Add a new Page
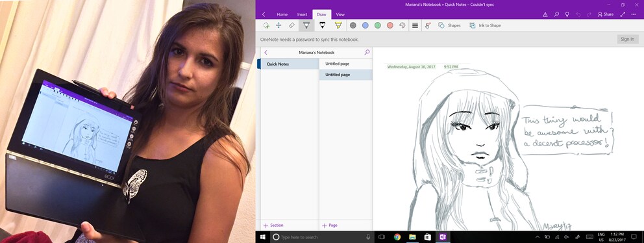Image resolution: width=644 pixels, height=243 pixels. (x=330, y=225)
